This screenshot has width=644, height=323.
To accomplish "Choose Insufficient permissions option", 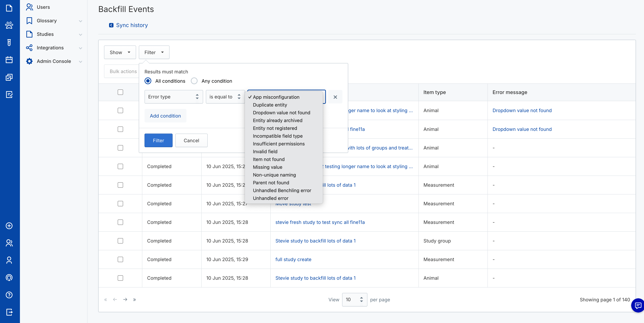I will tap(284, 144).
